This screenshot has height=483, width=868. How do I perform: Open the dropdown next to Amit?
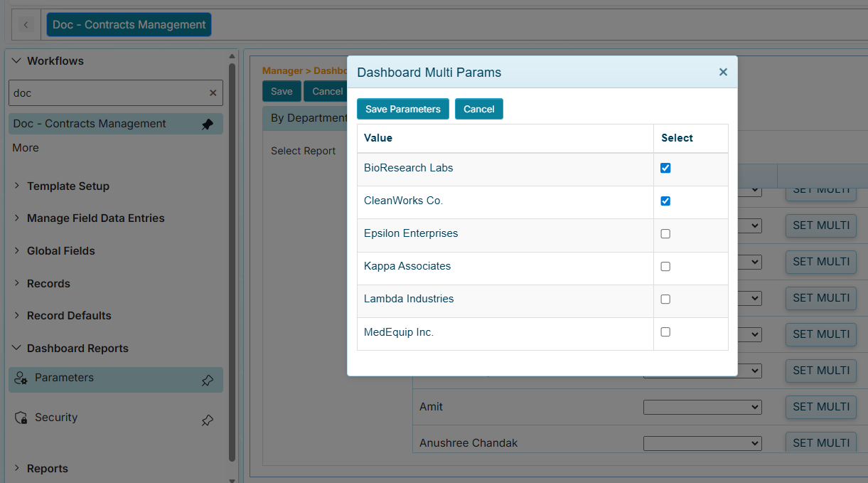702,406
